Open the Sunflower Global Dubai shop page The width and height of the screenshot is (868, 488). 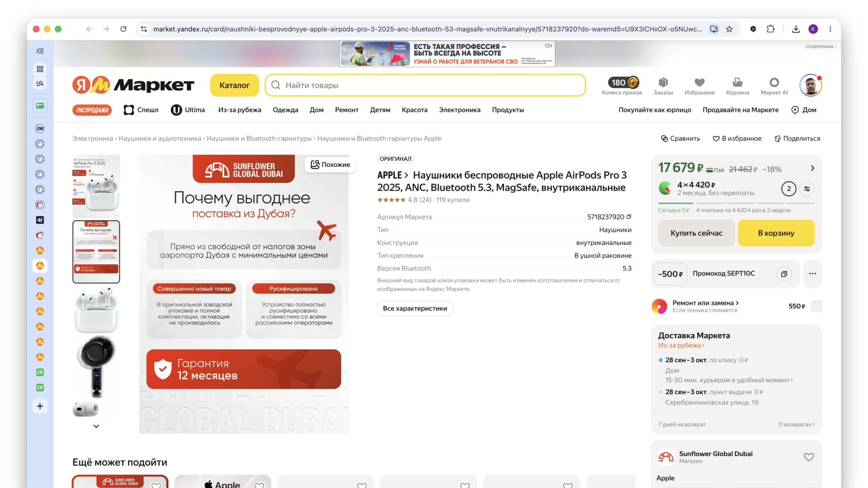click(x=716, y=454)
